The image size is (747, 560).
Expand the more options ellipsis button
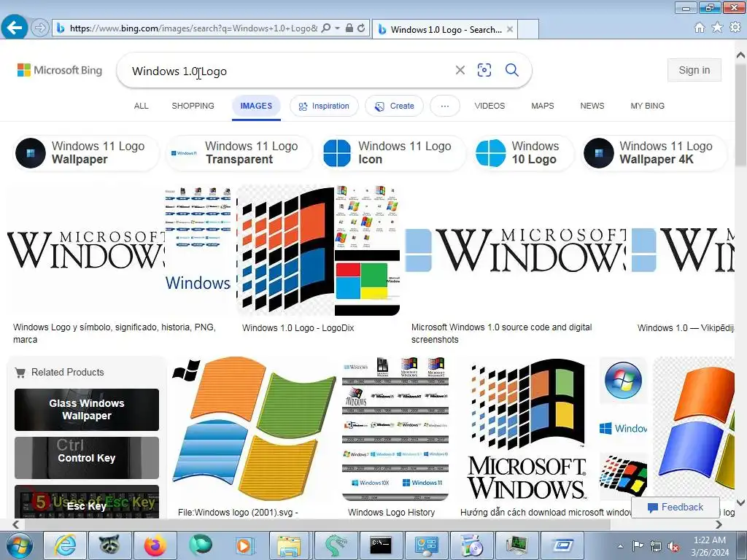click(x=444, y=106)
